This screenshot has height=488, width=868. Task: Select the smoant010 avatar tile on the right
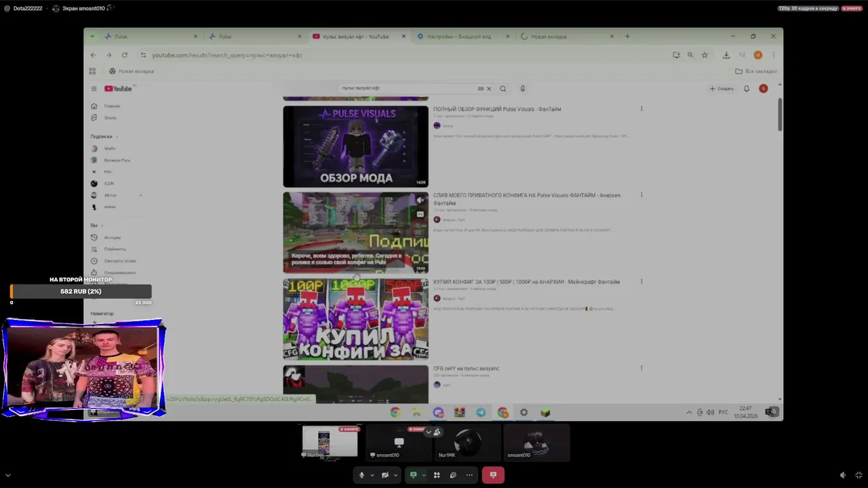pos(536,442)
